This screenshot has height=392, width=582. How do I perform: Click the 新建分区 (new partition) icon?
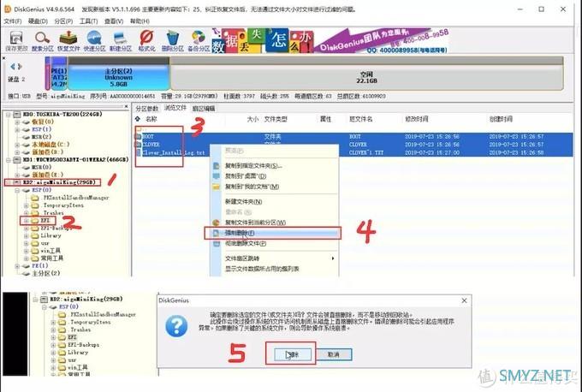point(121,41)
